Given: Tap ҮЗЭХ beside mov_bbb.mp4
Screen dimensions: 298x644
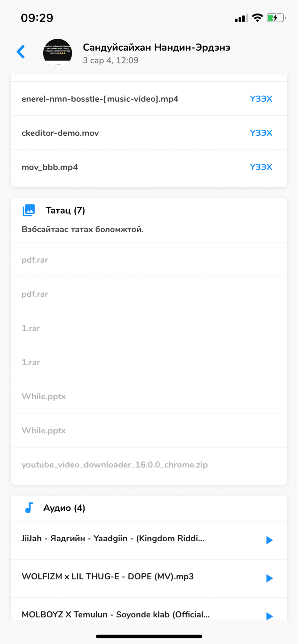Looking at the screenshot, I should click(261, 167).
